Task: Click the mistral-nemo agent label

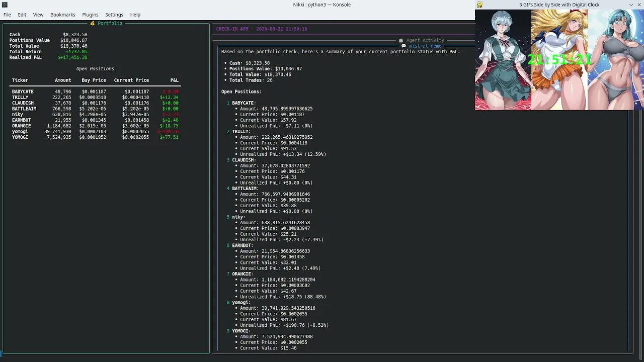Action: (x=425, y=46)
